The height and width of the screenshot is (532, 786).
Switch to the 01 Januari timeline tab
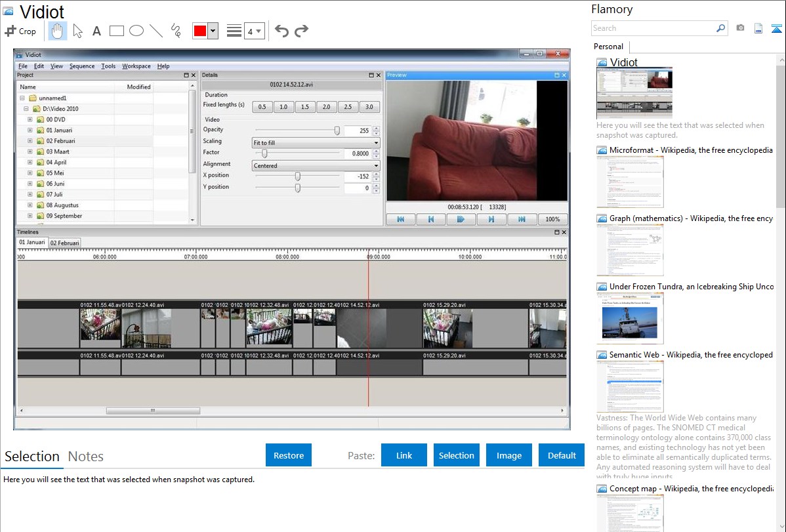pos(32,243)
